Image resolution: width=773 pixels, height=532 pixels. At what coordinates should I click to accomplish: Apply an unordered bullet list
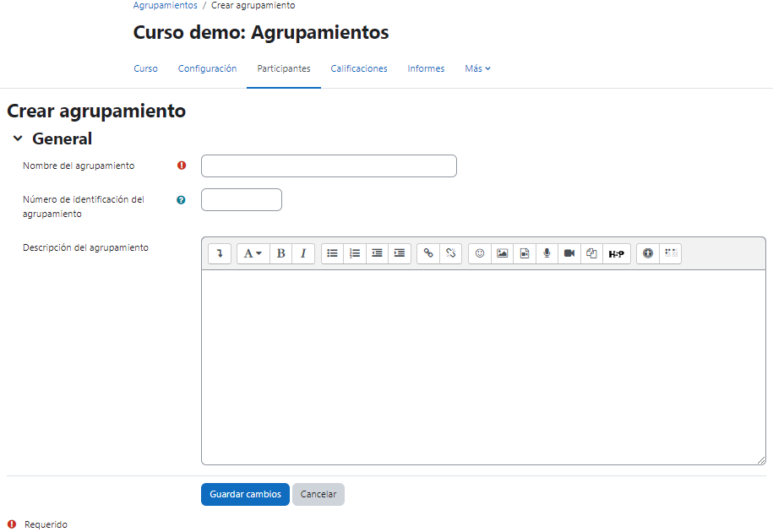click(332, 253)
